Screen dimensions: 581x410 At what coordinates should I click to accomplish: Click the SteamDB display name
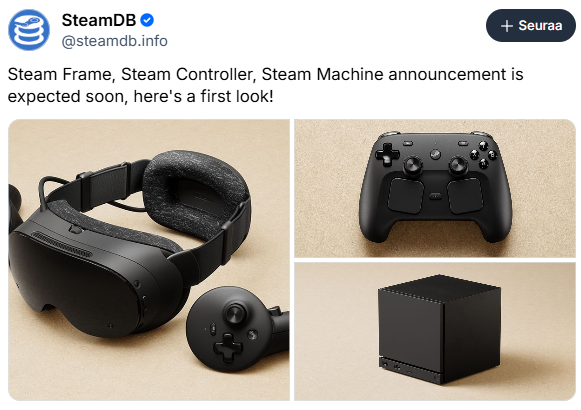(99, 20)
